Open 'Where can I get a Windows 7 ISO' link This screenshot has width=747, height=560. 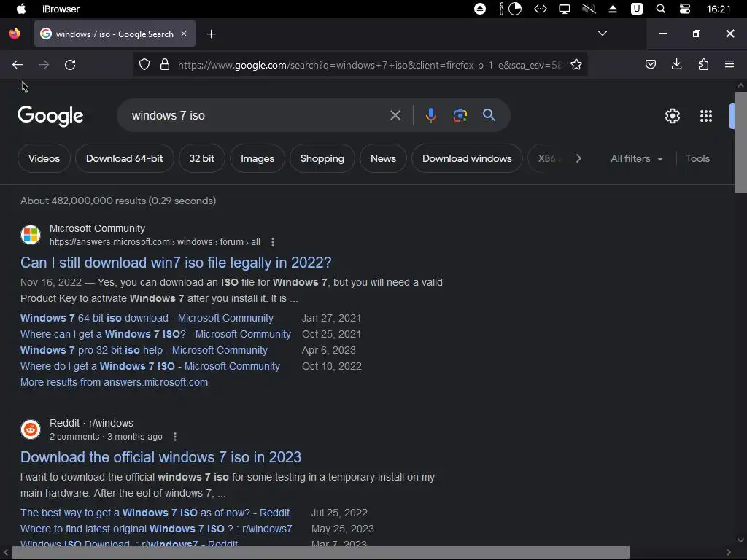coord(155,334)
